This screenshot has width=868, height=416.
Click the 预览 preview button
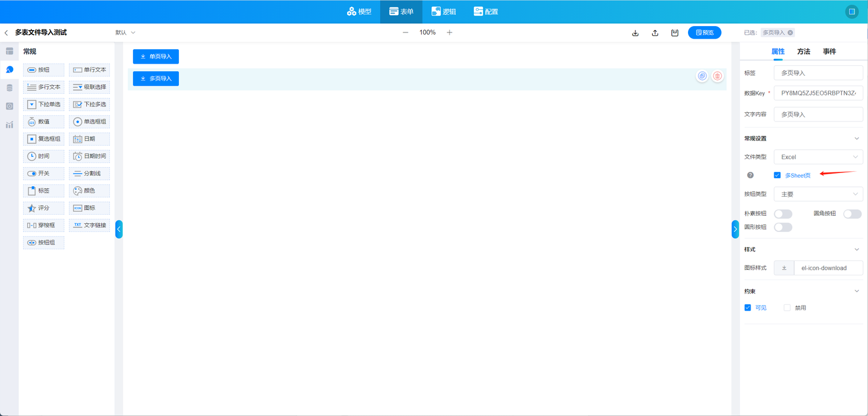click(704, 33)
